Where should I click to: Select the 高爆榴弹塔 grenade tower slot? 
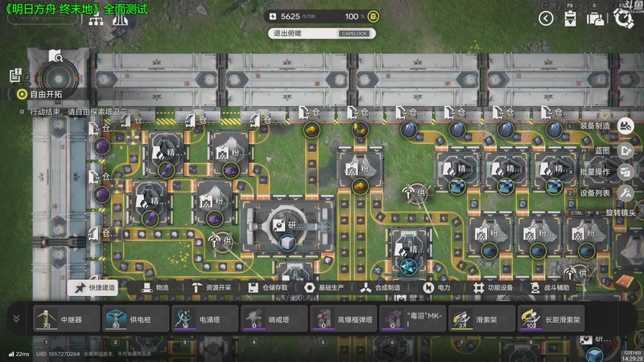point(344,319)
